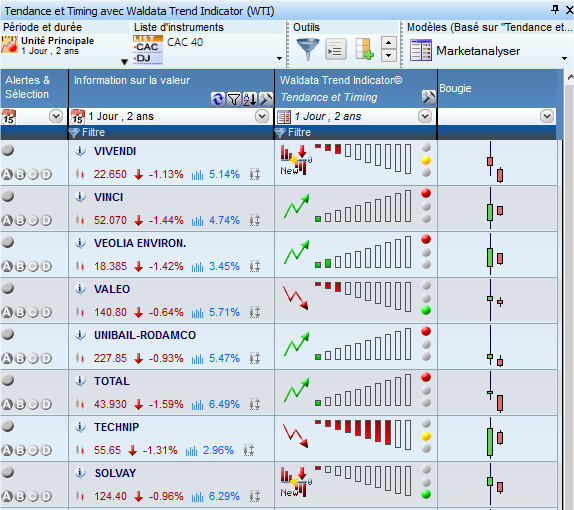Screen dimensions: 574x510
Task: Expand the Modèles dropdown arrow
Action: pos(564,59)
